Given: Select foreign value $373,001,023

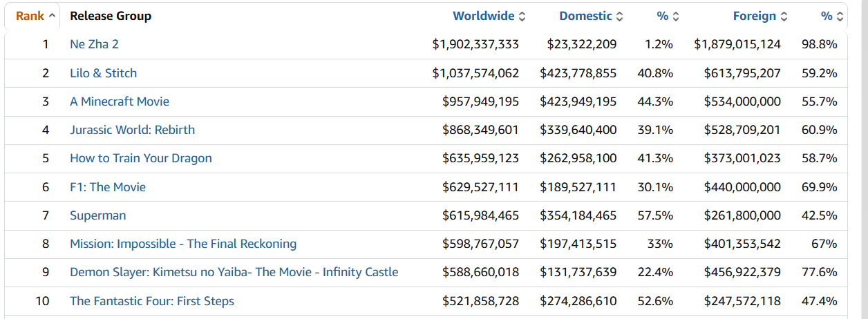Looking at the screenshot, I should (x=742, y=158).
